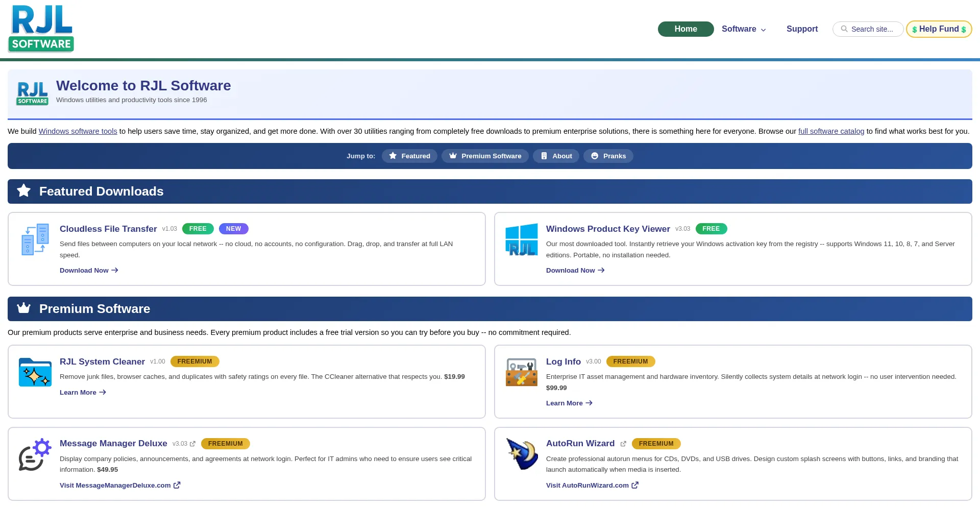Click the magnifier icon in search box
The image size is (980, 507).
click(844, 29)
